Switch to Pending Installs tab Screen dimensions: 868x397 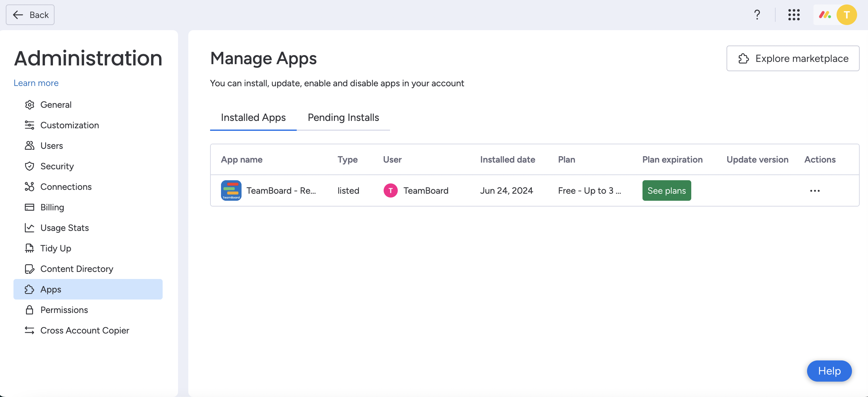tap(343, 117)
